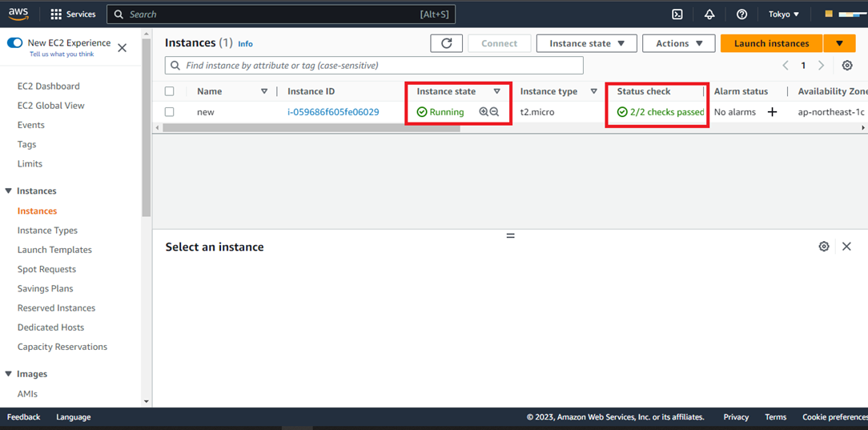
Task: Open the Tokyo region selector
Action: point(784,14)
